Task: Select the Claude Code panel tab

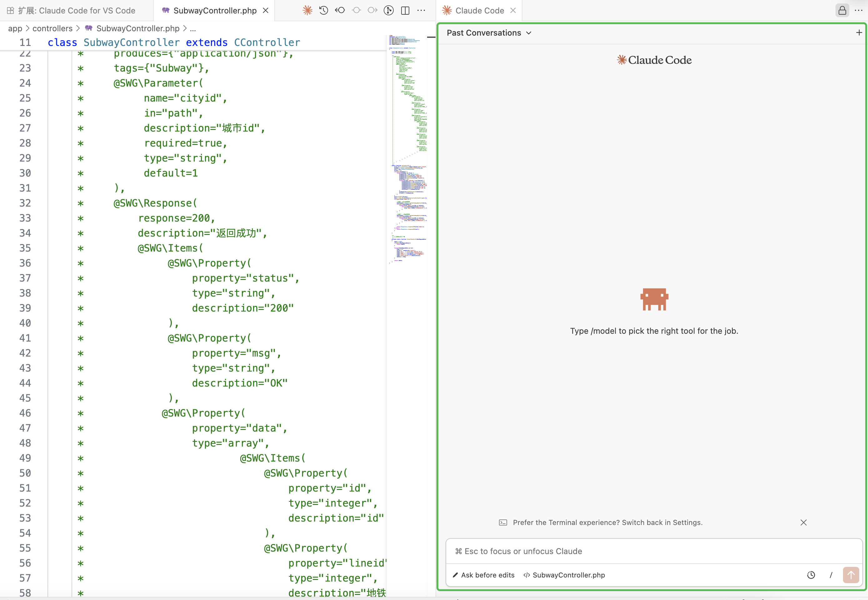Action: 479,11
